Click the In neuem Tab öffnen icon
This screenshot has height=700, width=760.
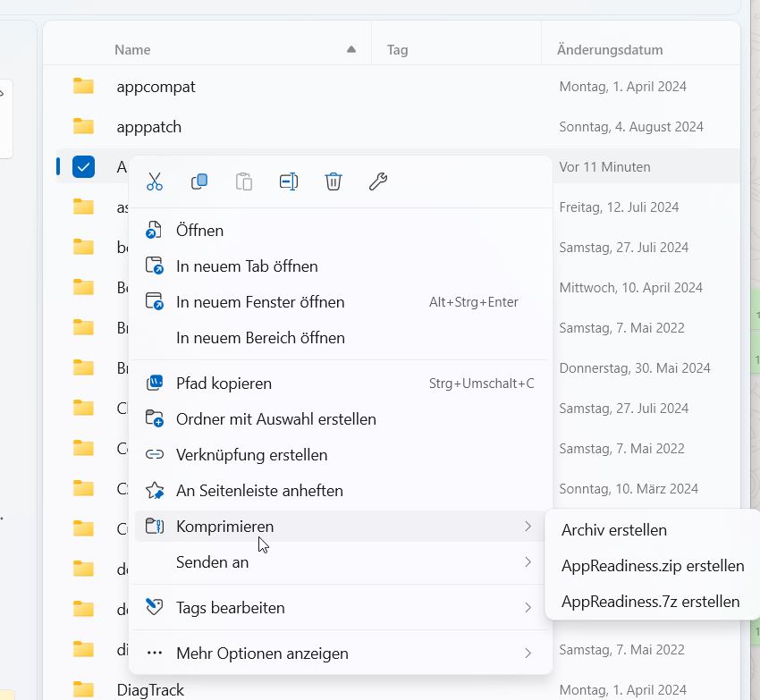[154, 266]
